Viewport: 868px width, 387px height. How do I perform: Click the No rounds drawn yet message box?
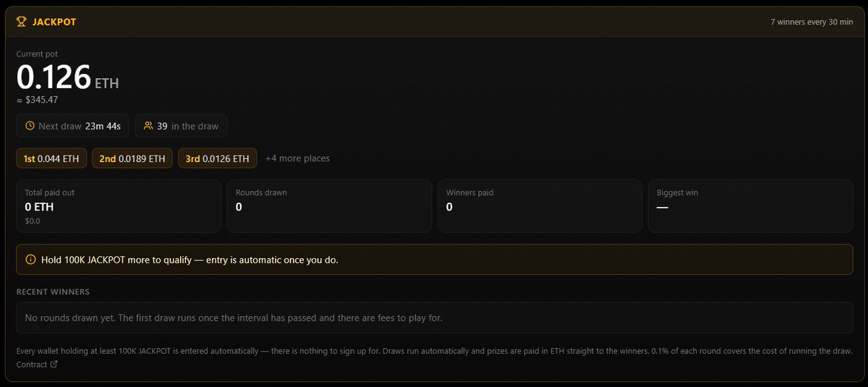[434, 318]
